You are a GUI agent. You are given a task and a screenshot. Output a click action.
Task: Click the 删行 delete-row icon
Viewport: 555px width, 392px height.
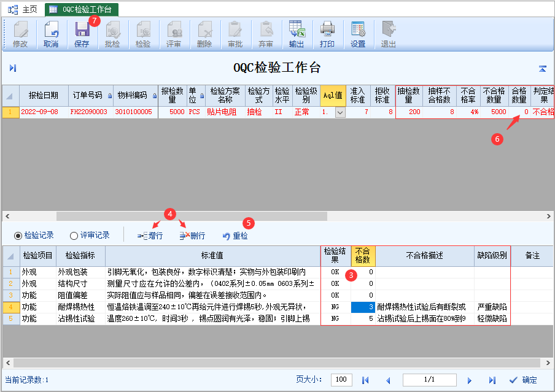[x=192, y=236]
